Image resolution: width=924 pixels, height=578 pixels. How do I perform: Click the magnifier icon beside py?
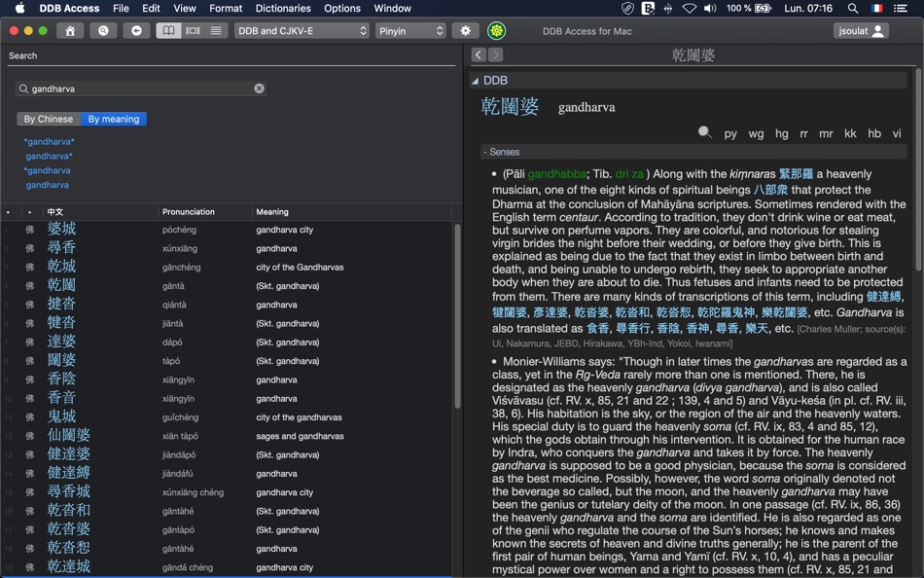[x=704, y=132]
